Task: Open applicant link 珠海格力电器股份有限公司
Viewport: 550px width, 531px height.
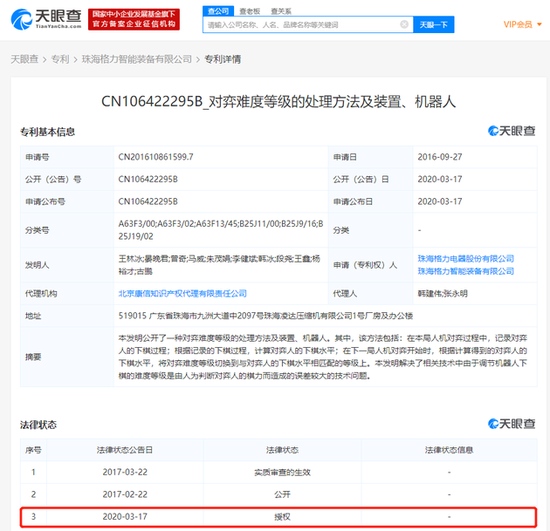Action: (466, 258)
